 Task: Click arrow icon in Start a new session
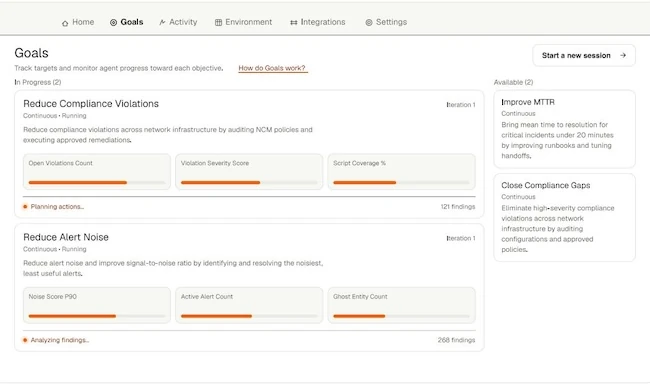tap(623, 55)
